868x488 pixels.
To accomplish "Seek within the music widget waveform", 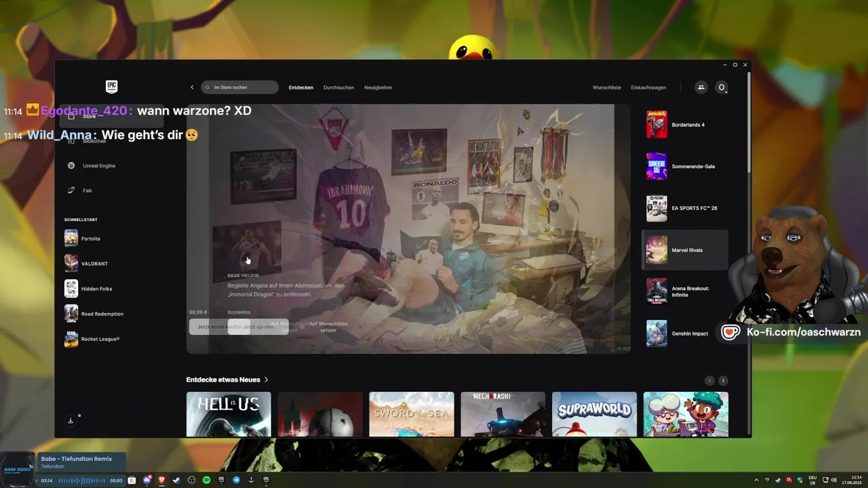I will (x=81, y=481).
